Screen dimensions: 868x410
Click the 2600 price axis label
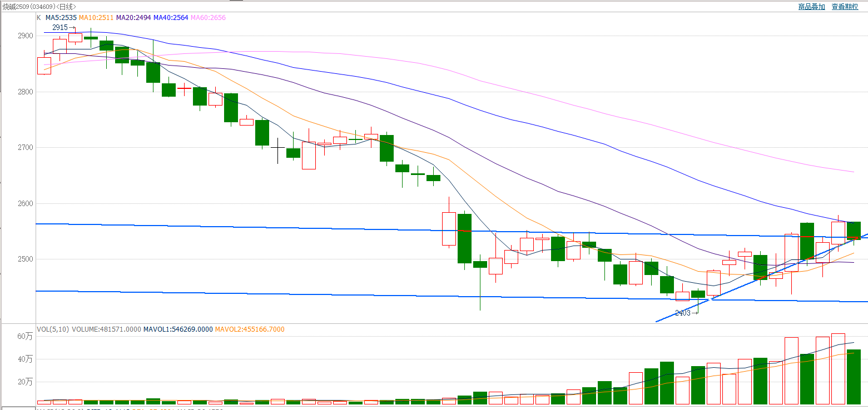coord(26,203)
